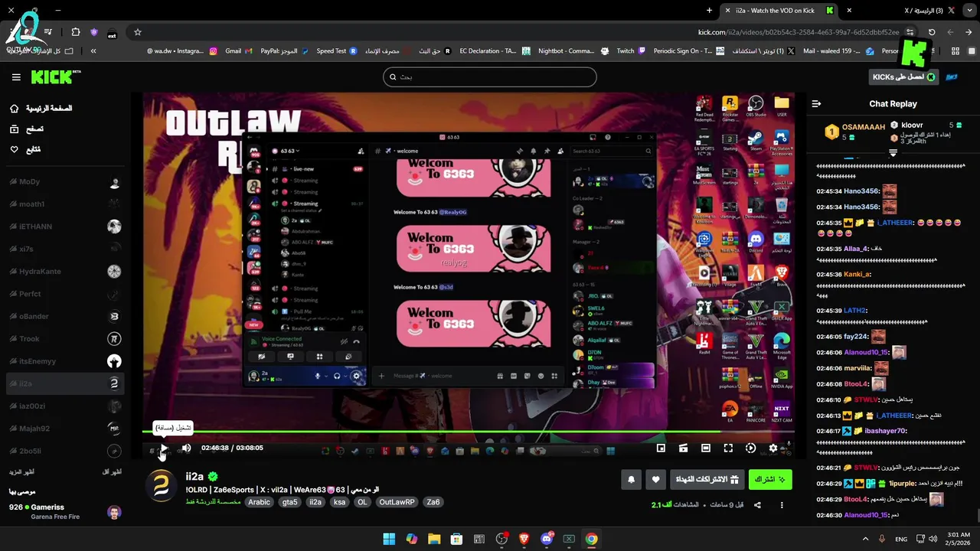Open o8ander channel avatar
This screenshot has width=980, height=551.
point(114,316)
